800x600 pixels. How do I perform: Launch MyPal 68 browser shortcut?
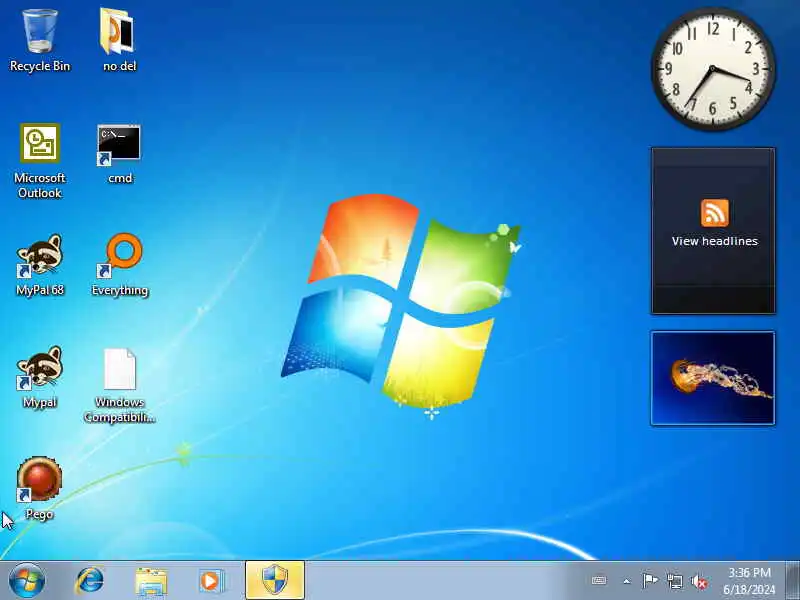click(40, 265)
